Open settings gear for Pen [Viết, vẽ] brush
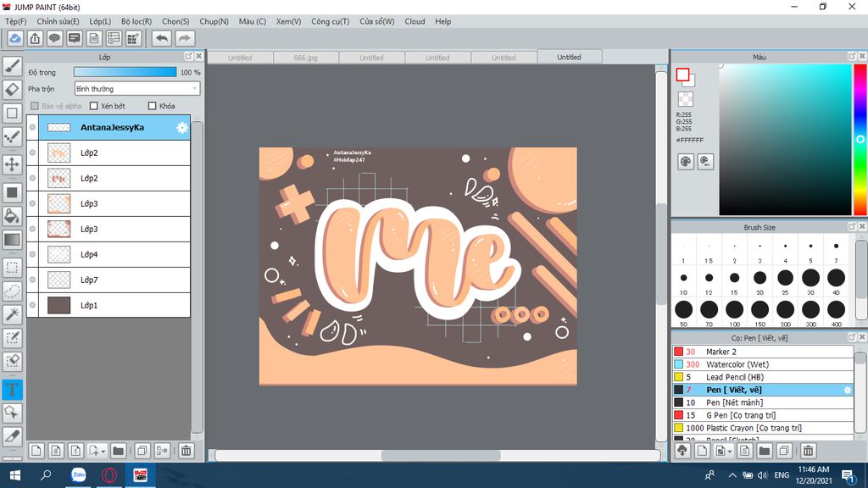The height and width of the screenshot is (488, 868). pyautogui.click(x=848, y=390)
